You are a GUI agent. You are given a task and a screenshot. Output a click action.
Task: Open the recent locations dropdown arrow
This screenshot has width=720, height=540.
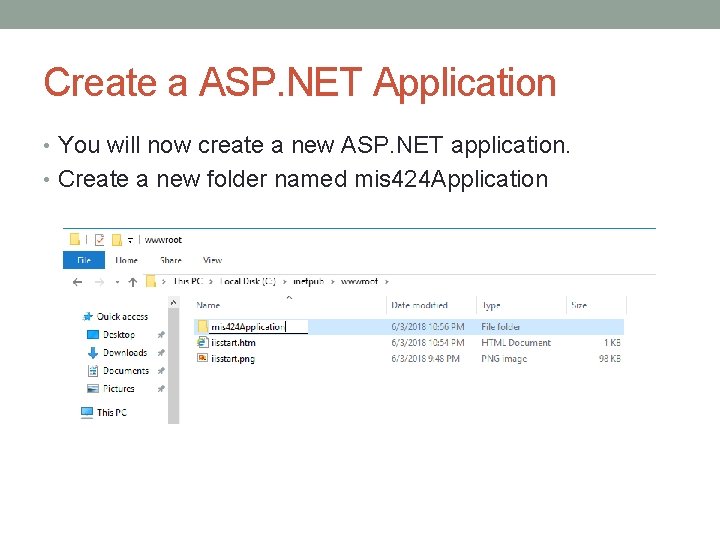click(x=117, y=282)
